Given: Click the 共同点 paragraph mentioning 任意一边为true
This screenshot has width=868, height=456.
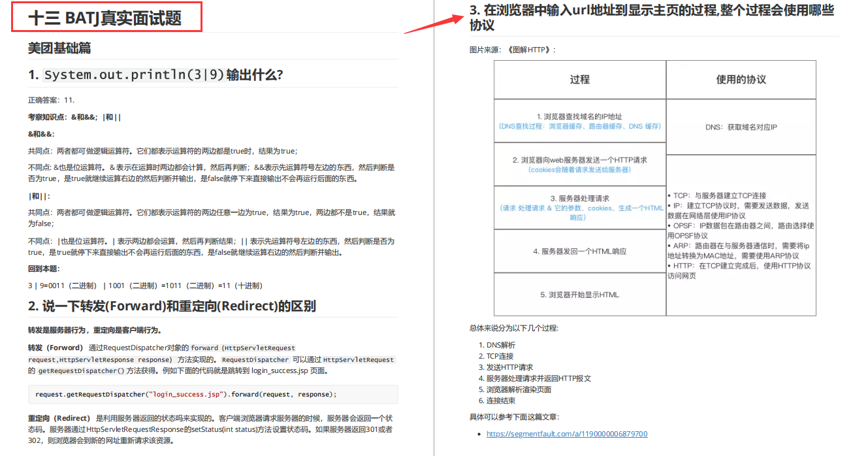Looking at the screenshot, I should click(x=212, y=218).
